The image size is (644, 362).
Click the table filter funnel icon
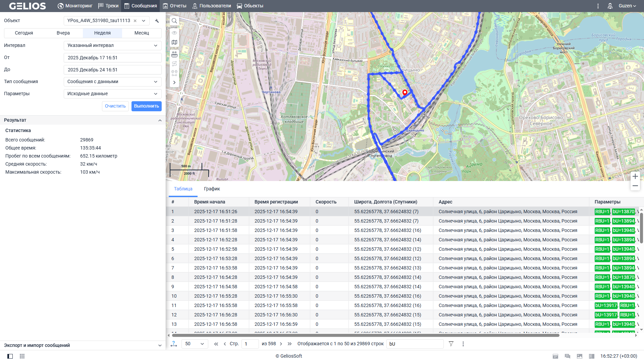pyautogui.click(x=451, y=344)
